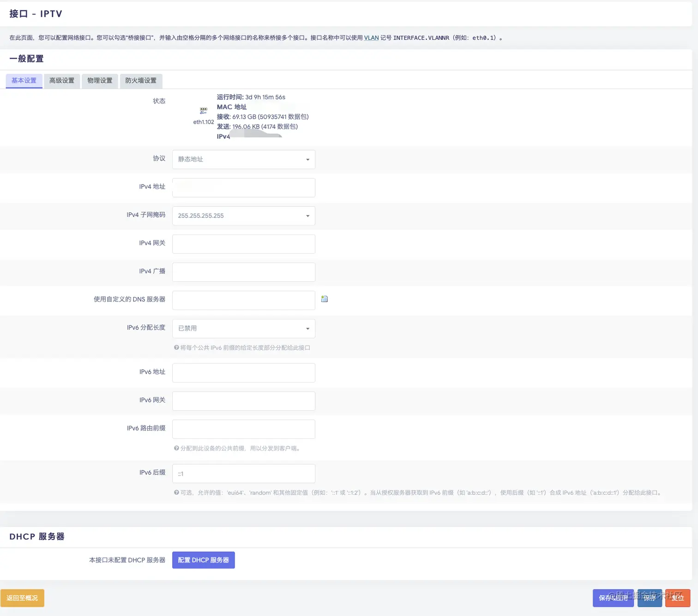Click the 保存 button
Image resolution: width=698 pixels, height=616 pixels.
[x=650, y=598]
